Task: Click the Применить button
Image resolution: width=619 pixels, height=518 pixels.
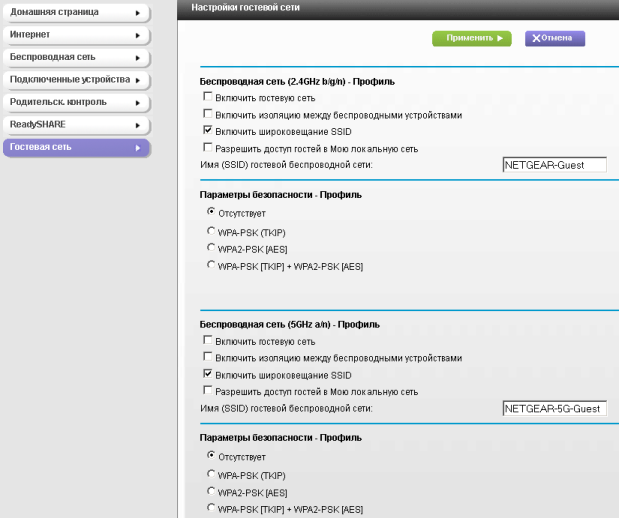Action: [x=472, y=38]
